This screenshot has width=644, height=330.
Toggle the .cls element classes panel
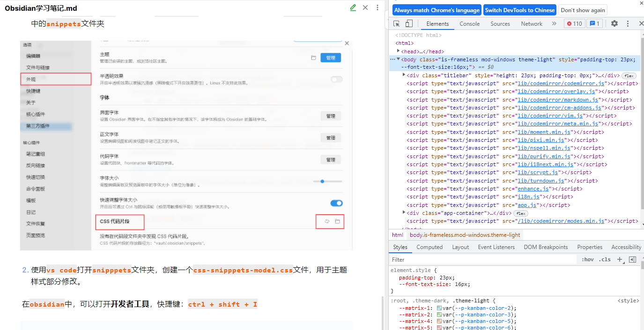(x=605, y=259)
